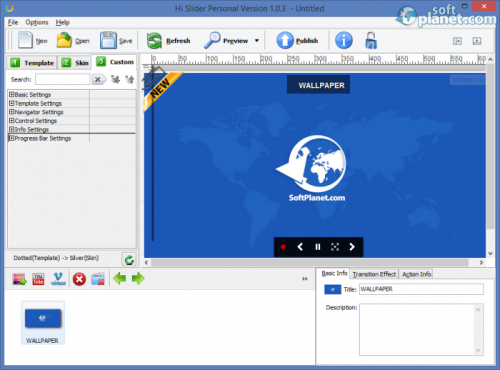Select the Custom tab
Image resolution: width=500 pixels, height=370 pixels.
(115, 62)
